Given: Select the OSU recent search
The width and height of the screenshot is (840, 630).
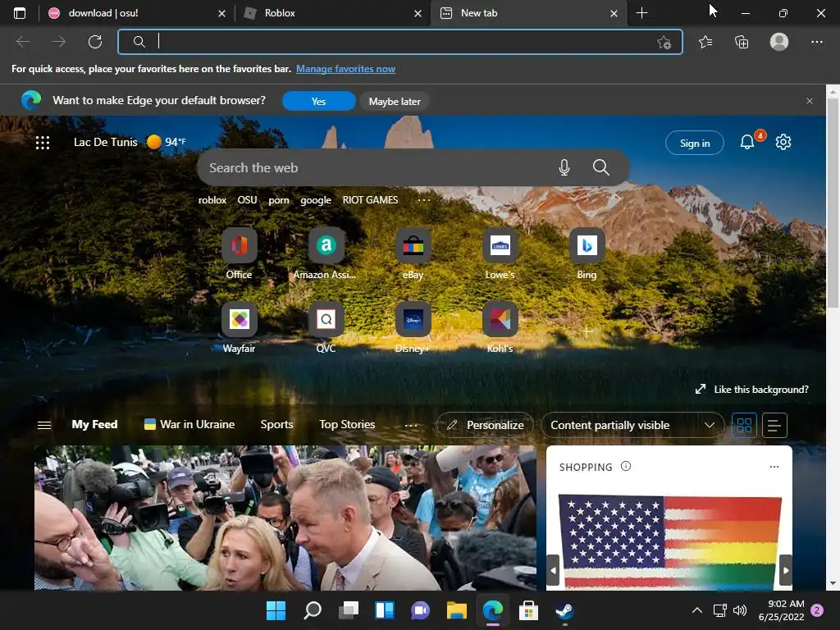Looking at the screenshot, I should pyautogui.click(x=247, y=200).
